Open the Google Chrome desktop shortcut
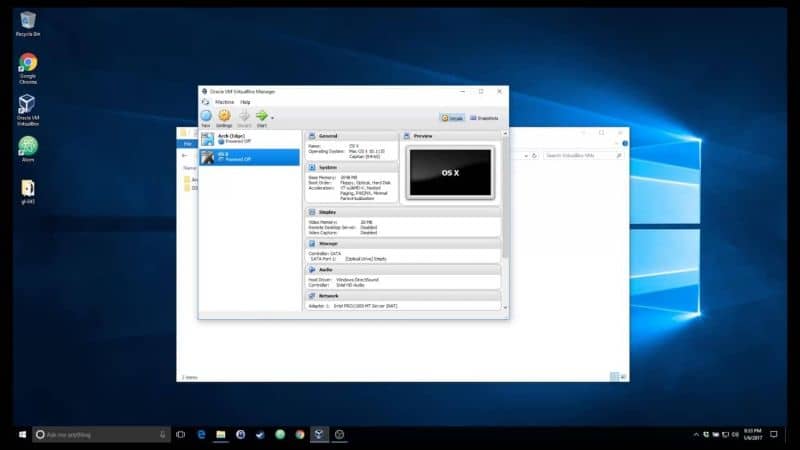Image resolution: width=800 pixels, height=450 pixels. tap(28, 68)
